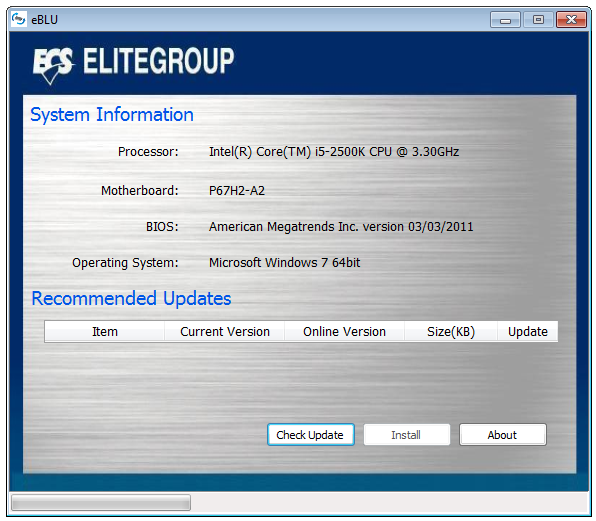Sort by the Item column header

tap(105, 331)
